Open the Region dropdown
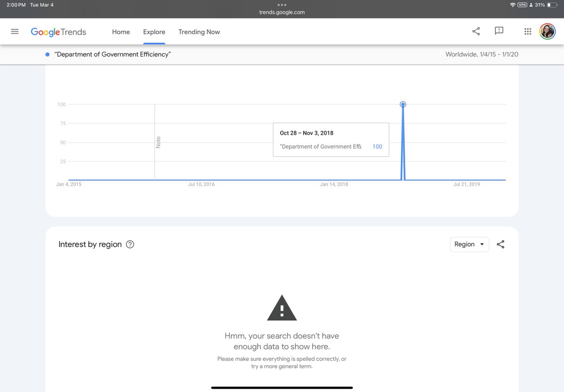This screenshot has width=564, height=392. tap(469, 244)
